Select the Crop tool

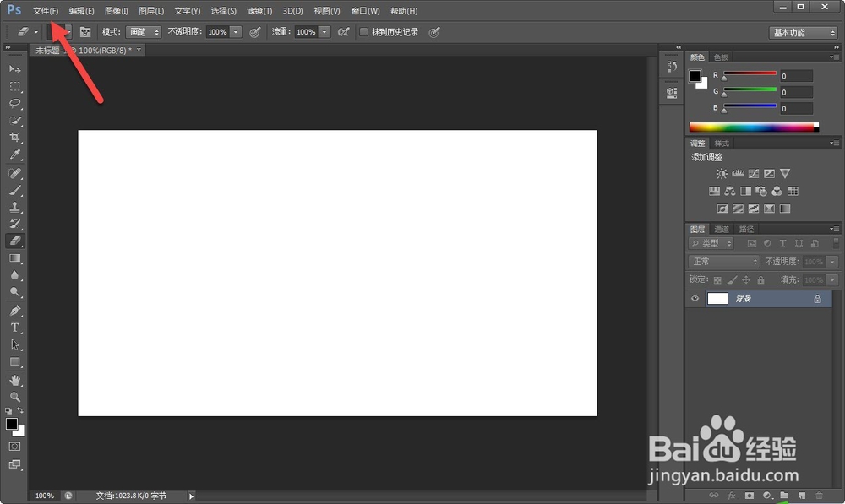[x=14, y=138]
